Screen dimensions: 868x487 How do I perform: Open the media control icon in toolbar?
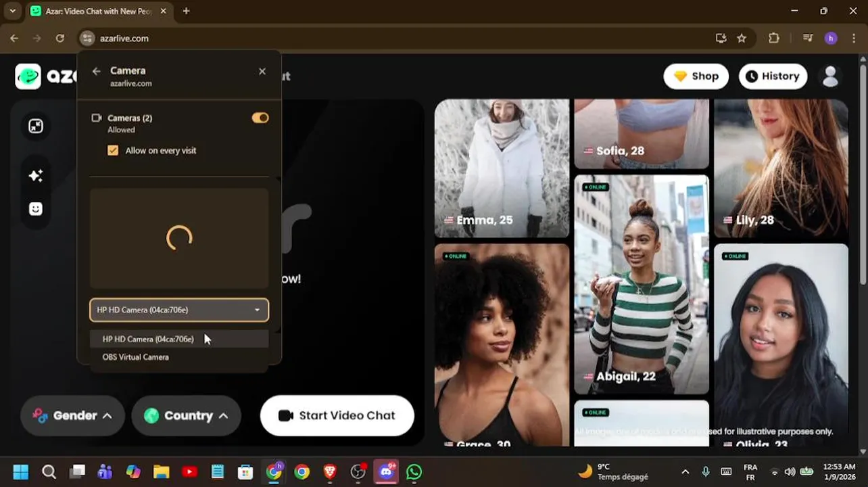[808, 39]
